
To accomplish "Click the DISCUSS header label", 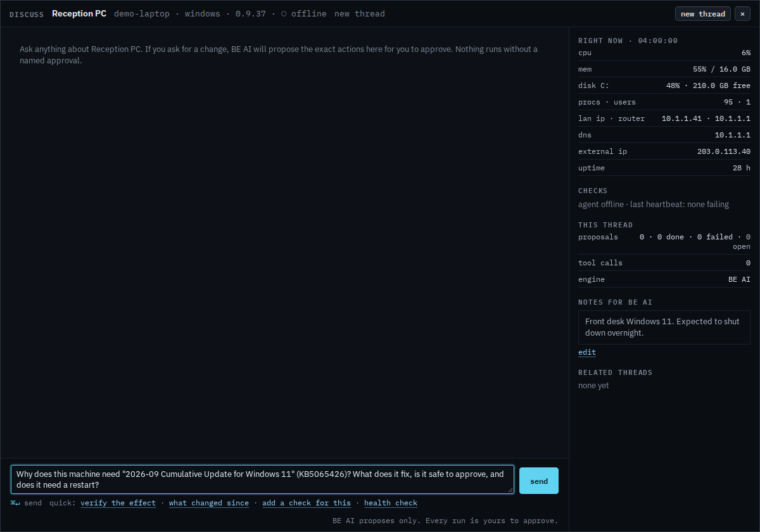I will pos(27,14).
